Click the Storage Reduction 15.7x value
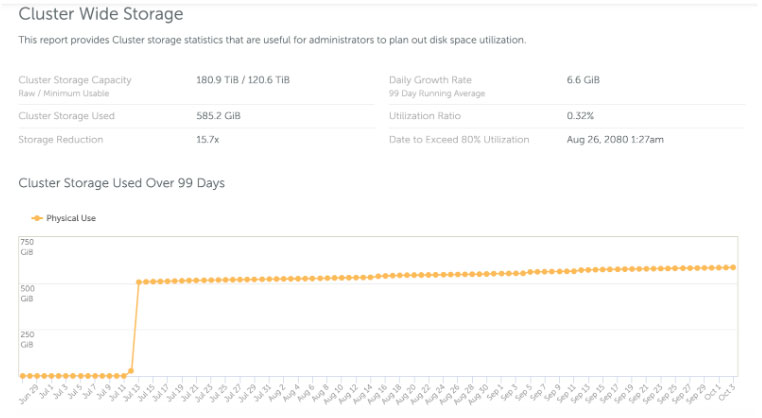 [x=209, y=140]
